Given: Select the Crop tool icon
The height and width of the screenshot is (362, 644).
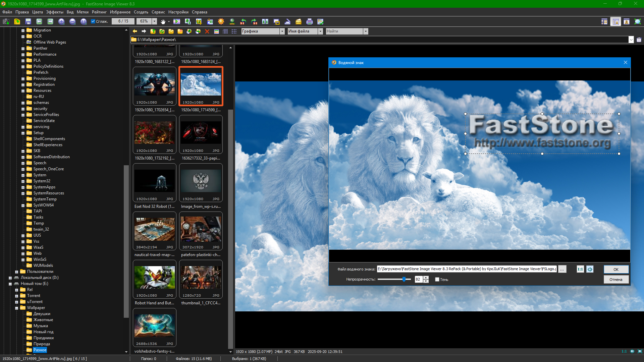Looking at the screenshot, I should click(x=199, y=21).
